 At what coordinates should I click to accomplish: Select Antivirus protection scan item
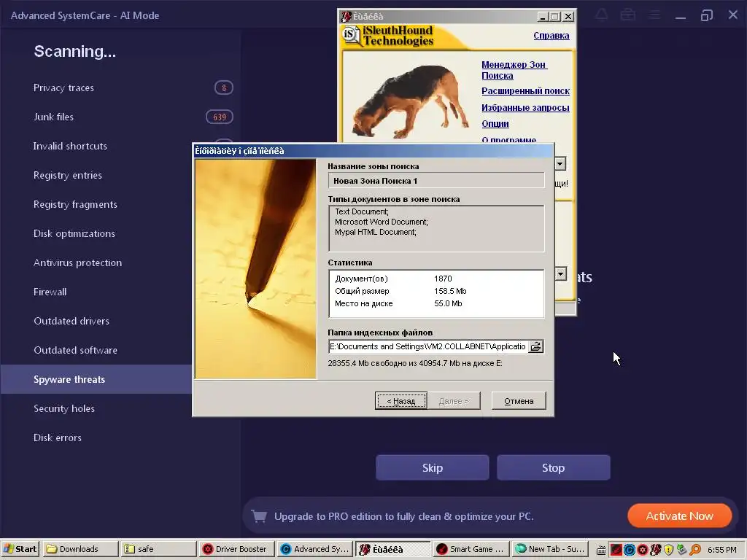pos(77,262)
